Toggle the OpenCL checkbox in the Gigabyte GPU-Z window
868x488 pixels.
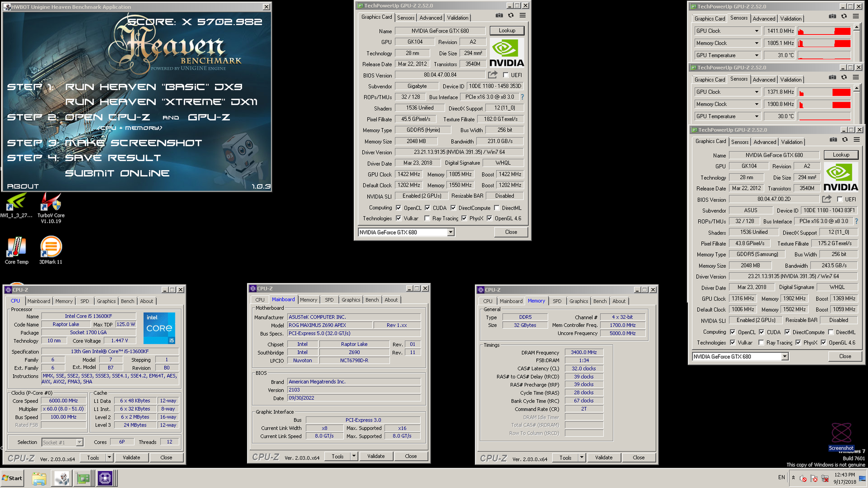point(398,208)
